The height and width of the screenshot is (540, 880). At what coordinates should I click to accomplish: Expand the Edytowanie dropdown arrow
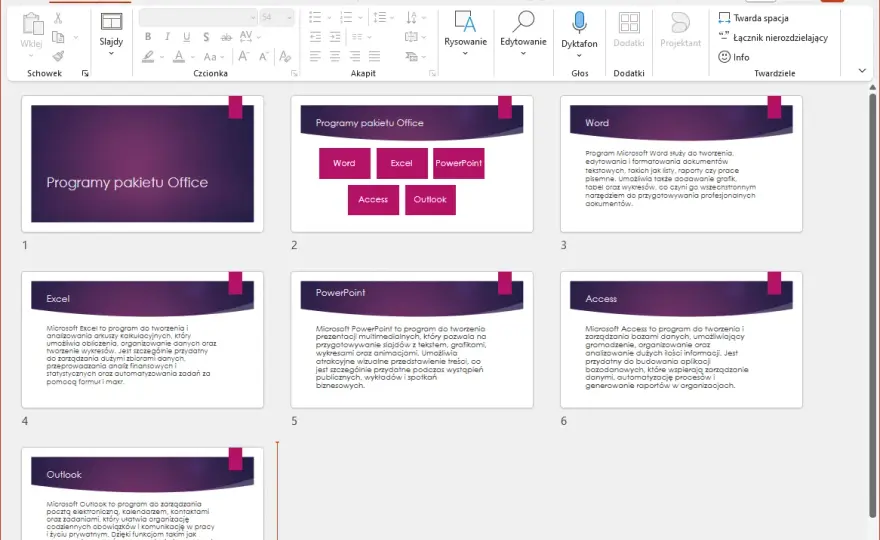tap(523, 53)
